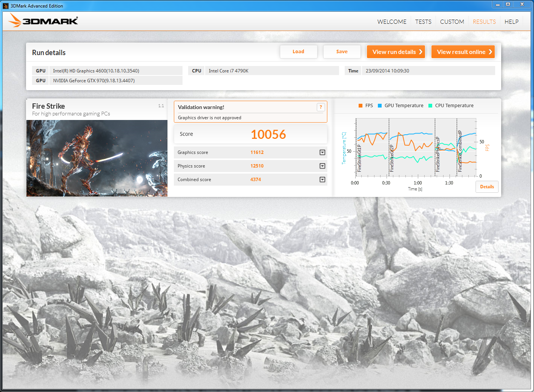Click the Graphics score value 11612
Viewport: 534px width, 392px height.
257,152
